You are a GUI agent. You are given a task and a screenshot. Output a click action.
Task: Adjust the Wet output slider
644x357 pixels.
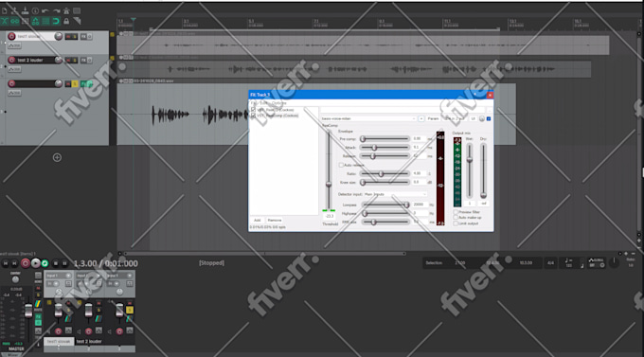[470, 159]
